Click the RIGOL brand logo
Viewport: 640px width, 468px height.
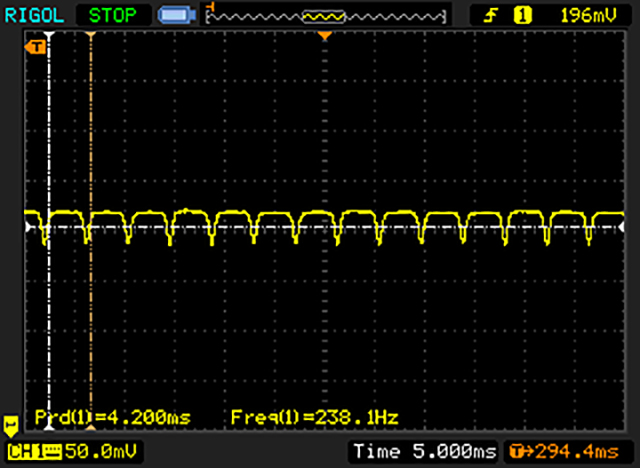[x=34, y=16]
